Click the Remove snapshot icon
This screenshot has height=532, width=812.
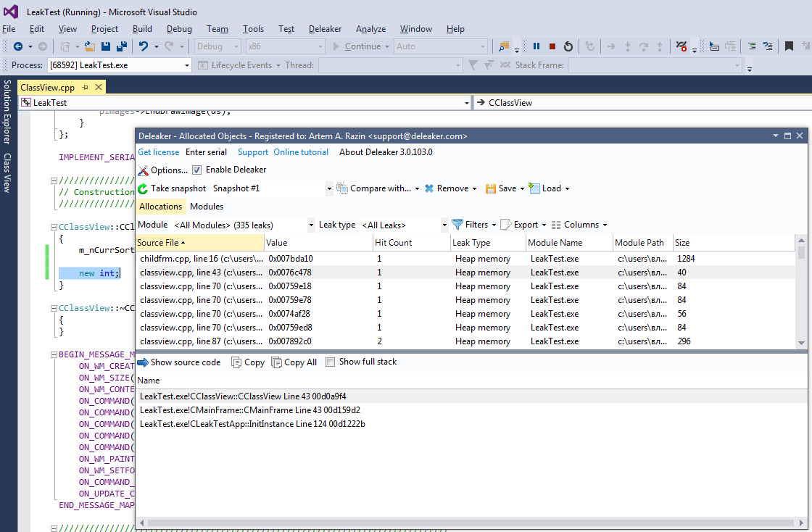428,188
